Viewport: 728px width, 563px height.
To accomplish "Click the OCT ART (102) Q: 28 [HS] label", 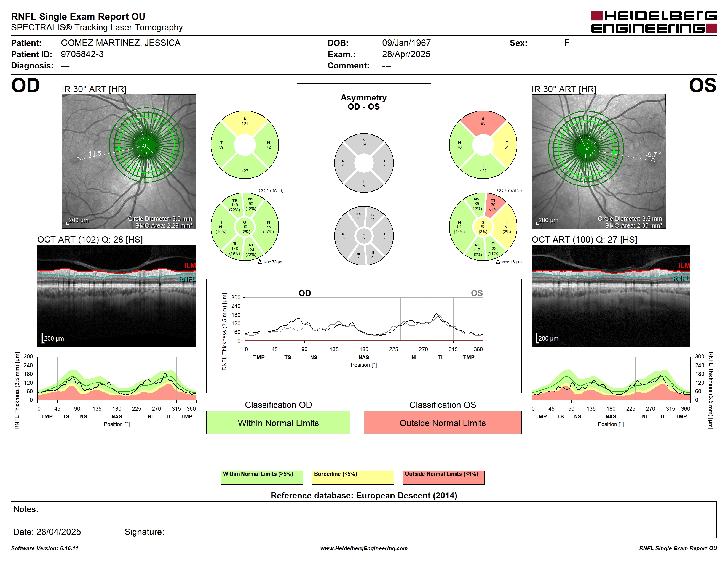I will tap(90, 240).
